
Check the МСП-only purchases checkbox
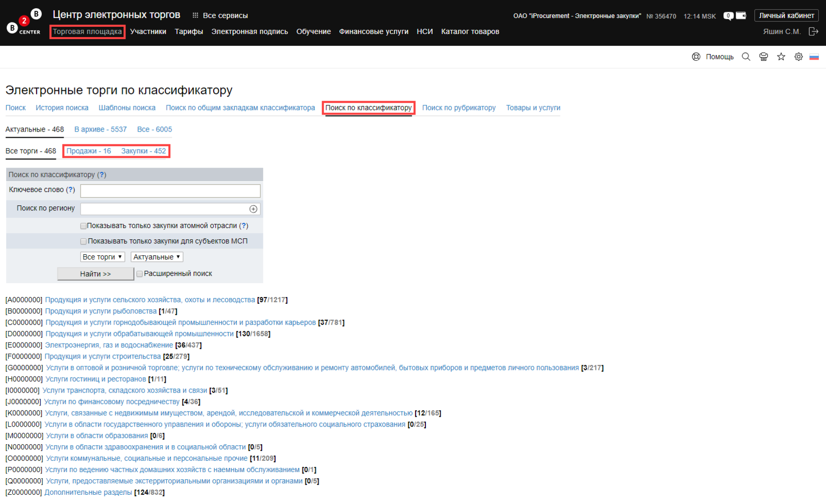pyautogui.click(x=84, y=241)
